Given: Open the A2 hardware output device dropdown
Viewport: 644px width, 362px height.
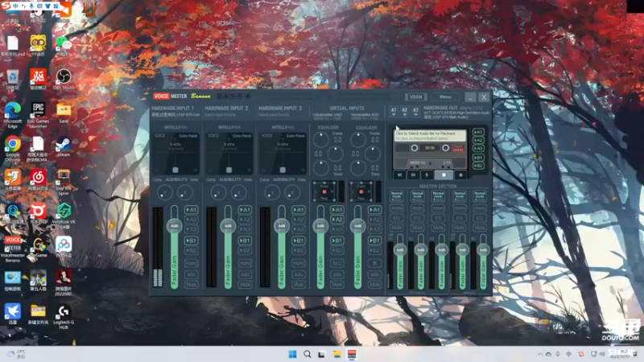Looking at the screenshot, I should 405,112.
